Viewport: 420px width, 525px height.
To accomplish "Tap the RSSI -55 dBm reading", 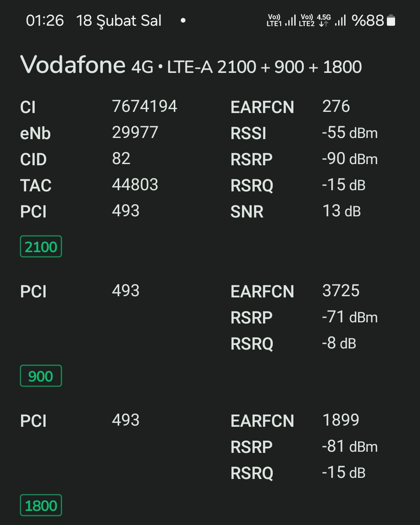I will pos(350,133).
